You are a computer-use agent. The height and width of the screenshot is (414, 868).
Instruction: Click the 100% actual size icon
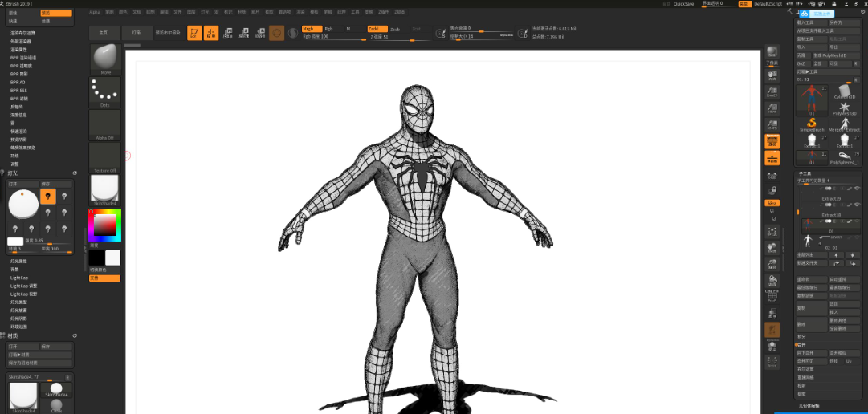[x=772, y=108]
